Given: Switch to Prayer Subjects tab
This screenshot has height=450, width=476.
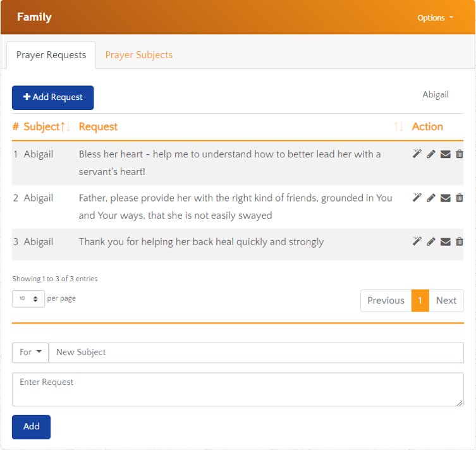Looking at the screenshot, I should [138, 55].
